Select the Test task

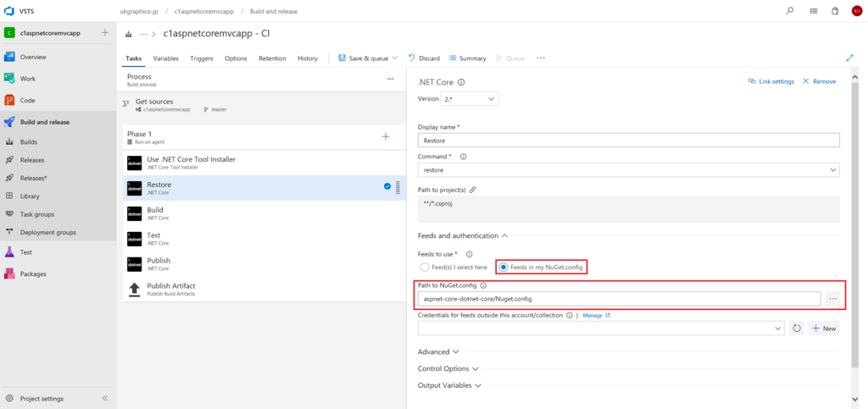[264, 240]
